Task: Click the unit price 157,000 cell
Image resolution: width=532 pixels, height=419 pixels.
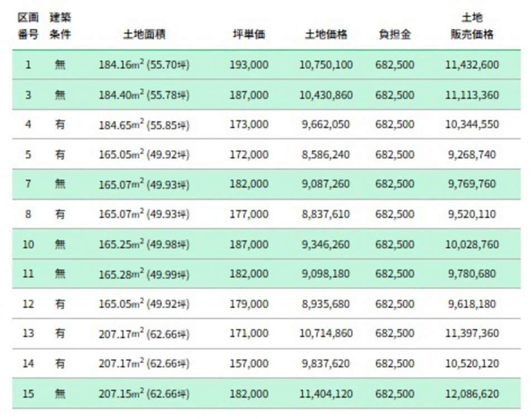Action: [x=248, y=364]
